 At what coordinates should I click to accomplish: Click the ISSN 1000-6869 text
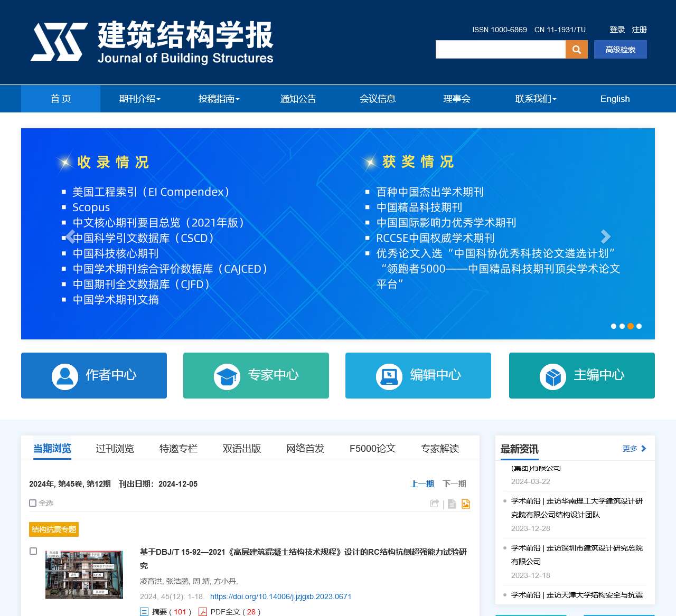(500, 30)
